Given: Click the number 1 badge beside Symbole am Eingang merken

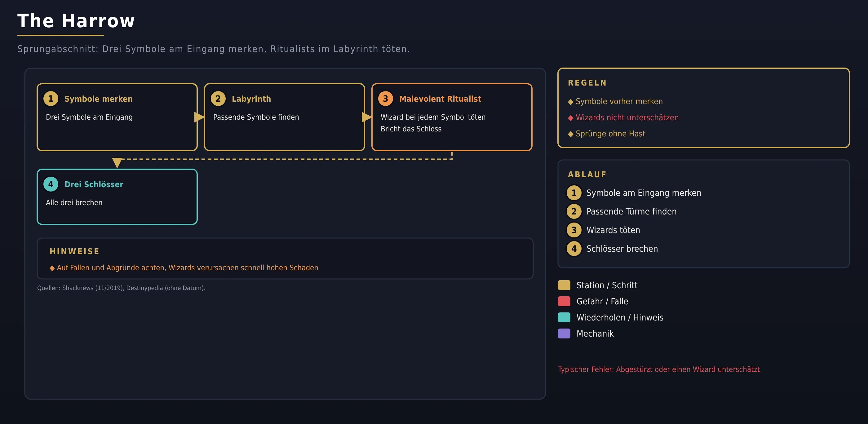Looking at the screenshot, I should click(574, 193).
